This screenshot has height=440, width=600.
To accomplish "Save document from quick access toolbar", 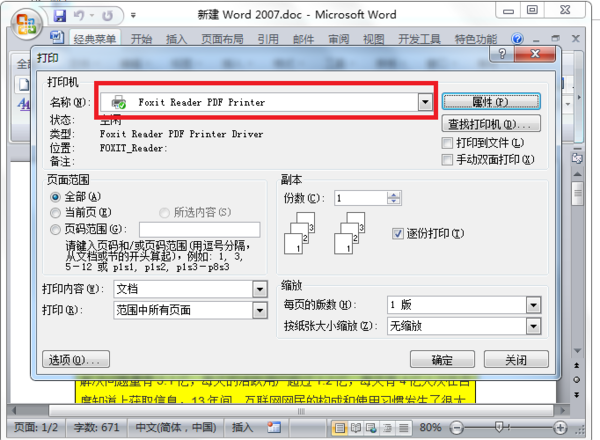I will point(60,16).
